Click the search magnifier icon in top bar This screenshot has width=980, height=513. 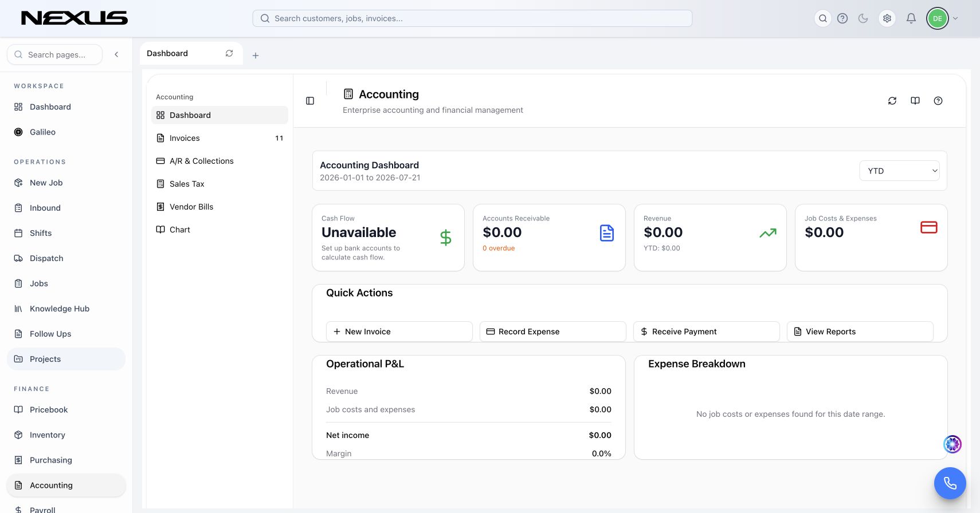[x=822, y=18]
